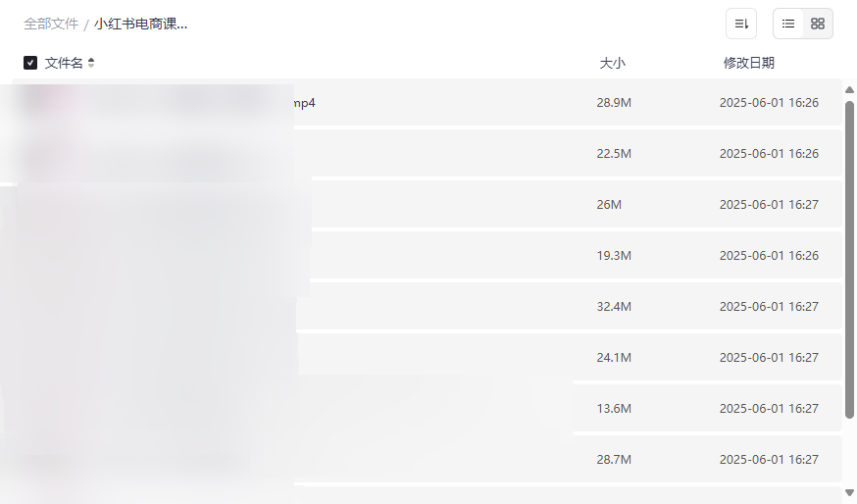
Task: Click the scrollbar down arrow
Action: 849,491
